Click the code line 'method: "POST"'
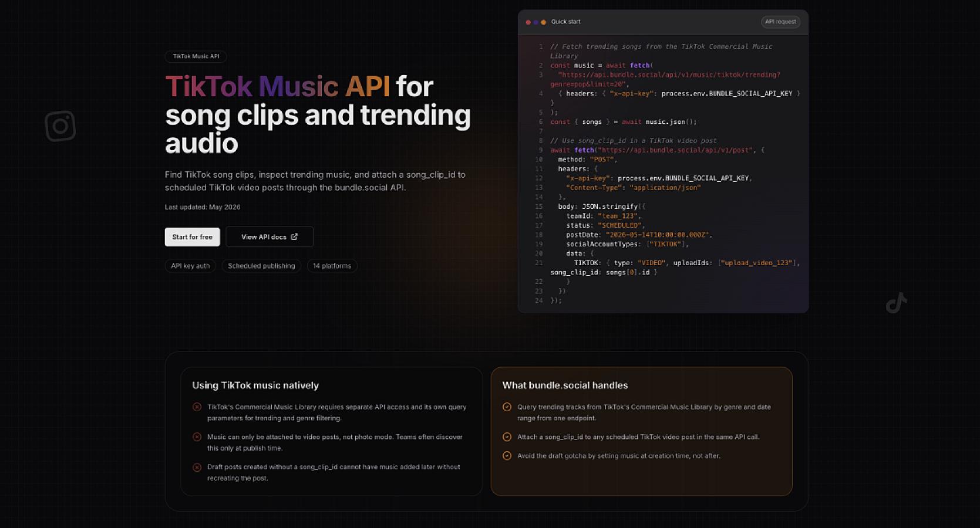 (587, 160)
